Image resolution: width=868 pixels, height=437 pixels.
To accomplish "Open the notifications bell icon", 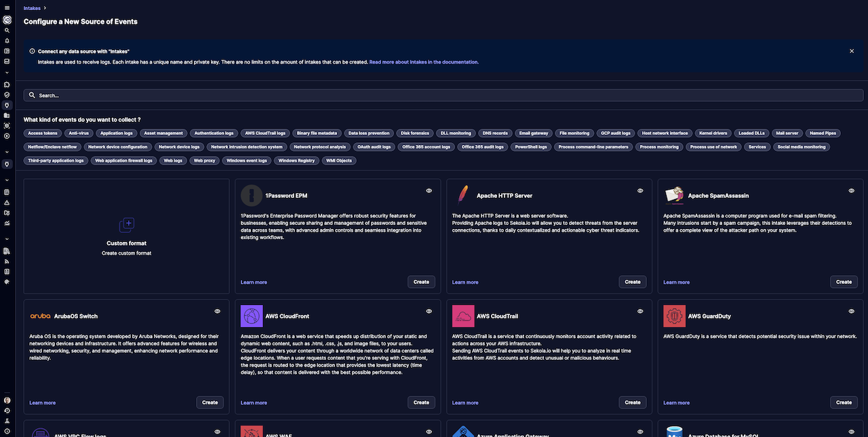I will tap(7, 41).
